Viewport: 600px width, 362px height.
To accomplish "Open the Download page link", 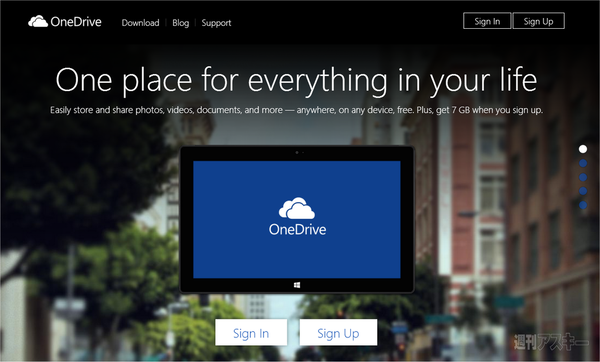I will (140, 23).
